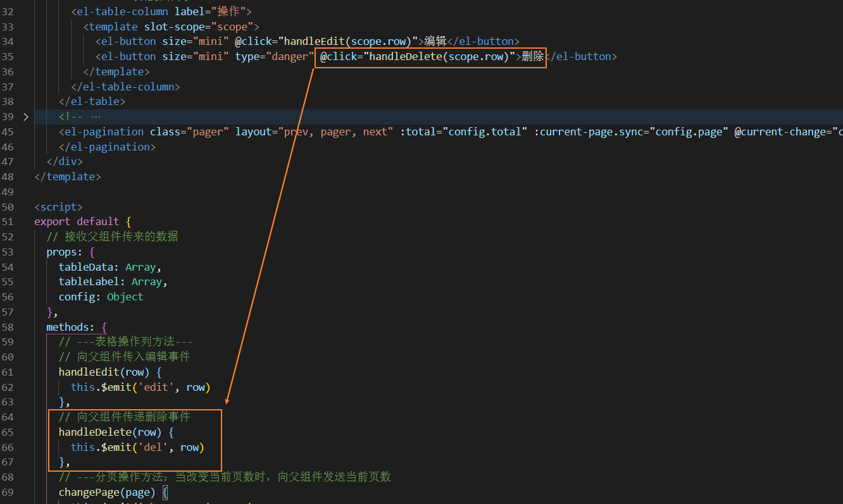This screenshot has height=504, width=843.
Task: Click line number 45 in the gutter
Action: (8, 132)
